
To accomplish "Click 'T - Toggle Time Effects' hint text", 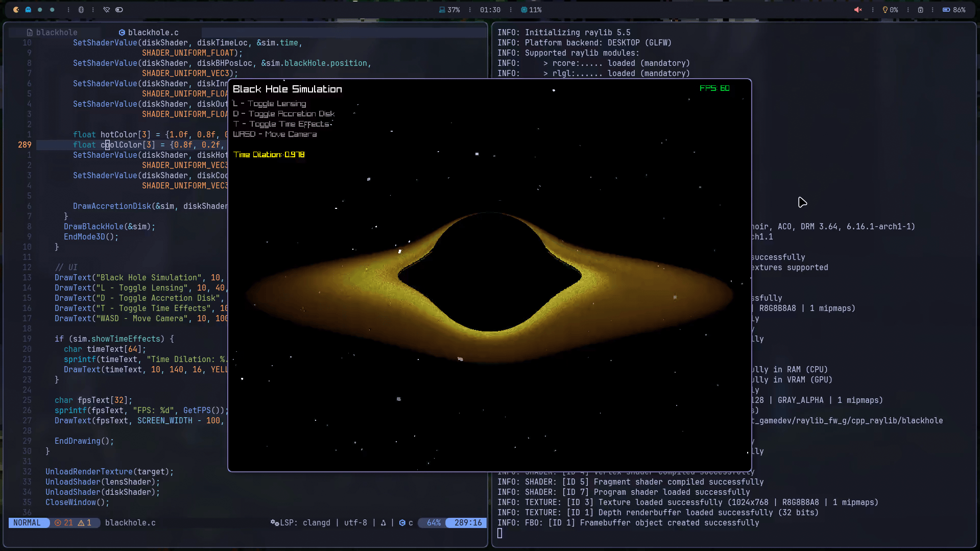I will [282, 124].
